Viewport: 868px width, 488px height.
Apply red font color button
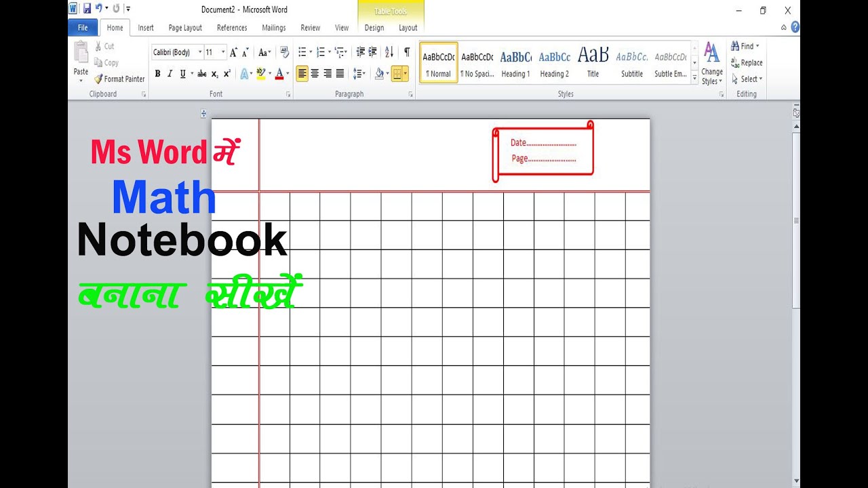coord(279,74)
